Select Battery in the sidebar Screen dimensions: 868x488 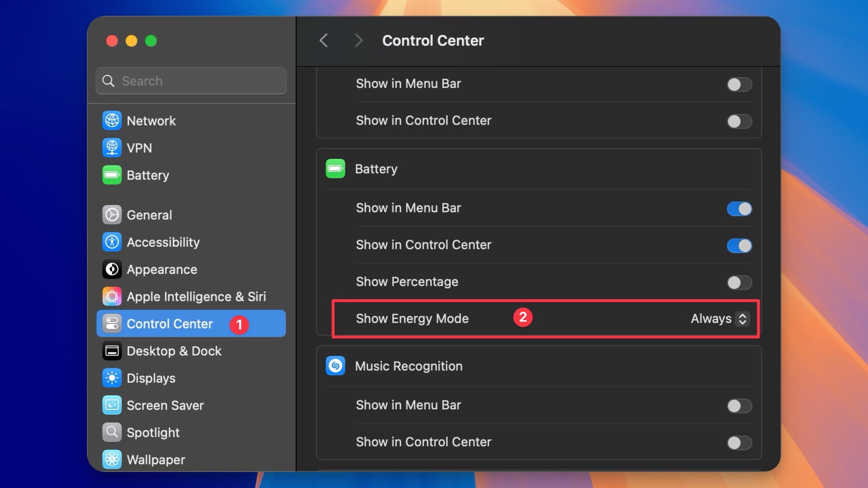pos(191,175)
